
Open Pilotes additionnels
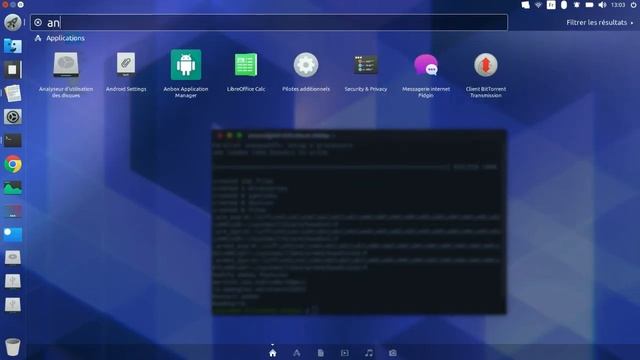tap(306, 71)
